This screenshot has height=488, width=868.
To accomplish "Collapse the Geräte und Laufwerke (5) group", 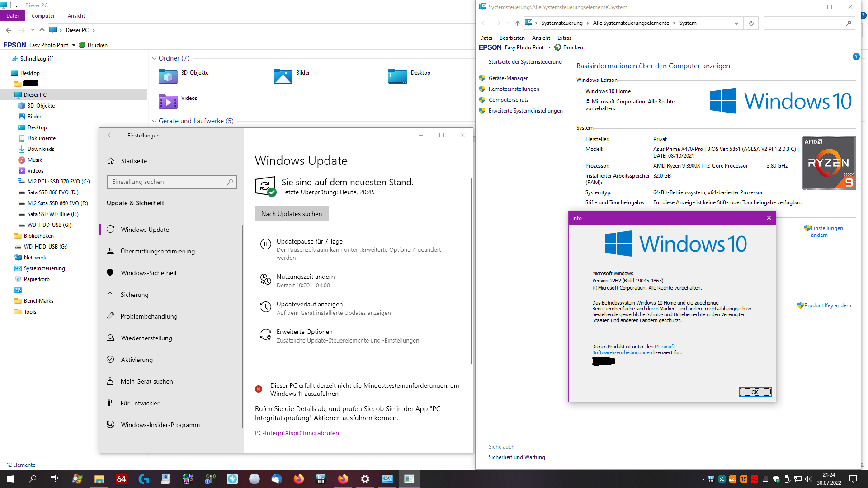I will [154, 121].
